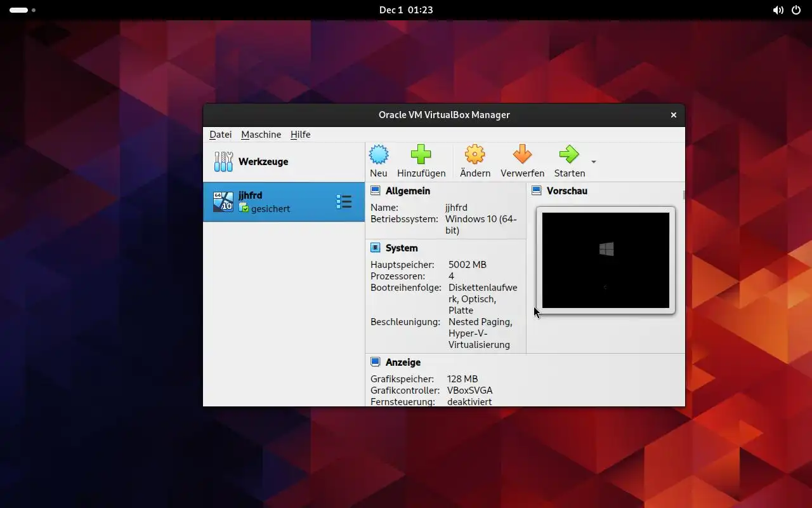Click the Vorschau section icon
The height and width of the screenshot is (508, 812).
(537, 190)
